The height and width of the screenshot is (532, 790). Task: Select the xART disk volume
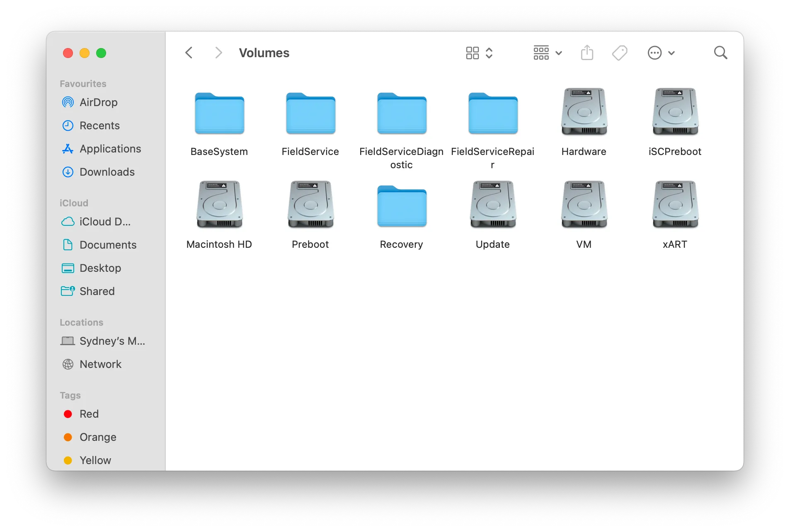(x=675, y=205)
